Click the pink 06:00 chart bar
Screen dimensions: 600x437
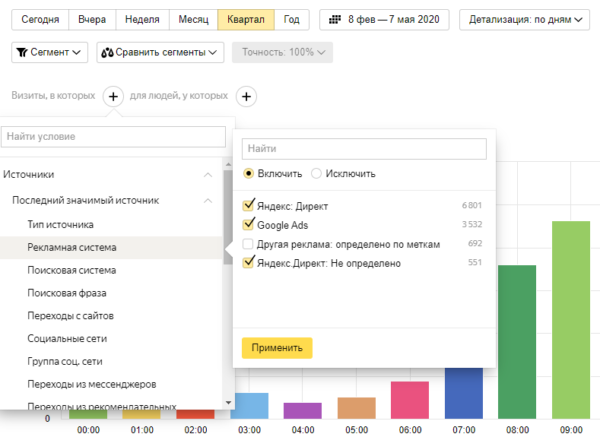click(x=410, y=400)
